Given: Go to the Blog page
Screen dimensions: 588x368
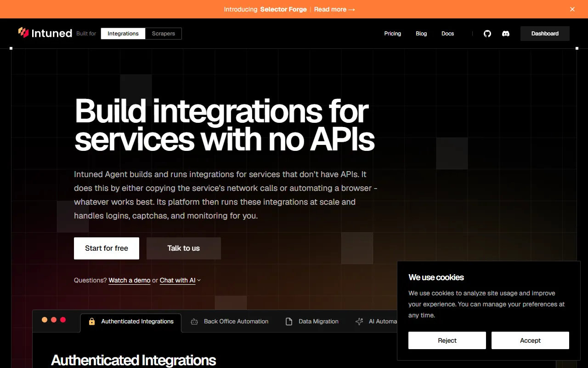Looking at the screenshot, I should pyautogui.click(x=421, y=34).
